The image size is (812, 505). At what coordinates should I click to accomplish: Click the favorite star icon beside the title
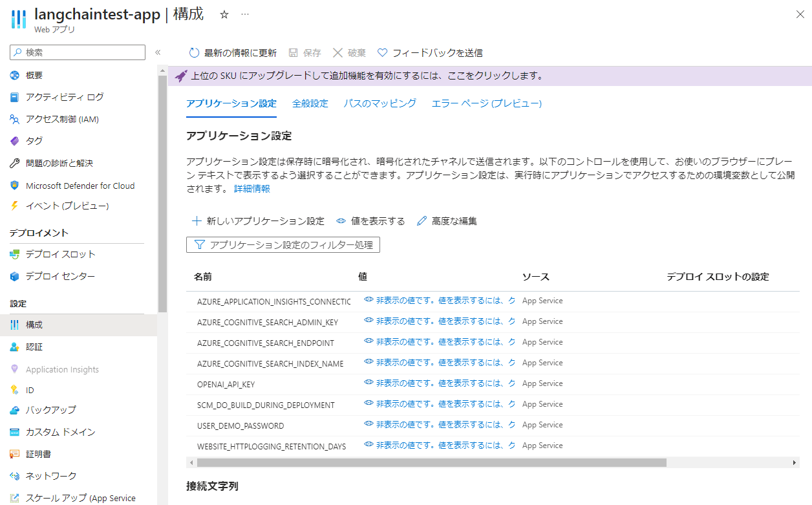(224, 14)
